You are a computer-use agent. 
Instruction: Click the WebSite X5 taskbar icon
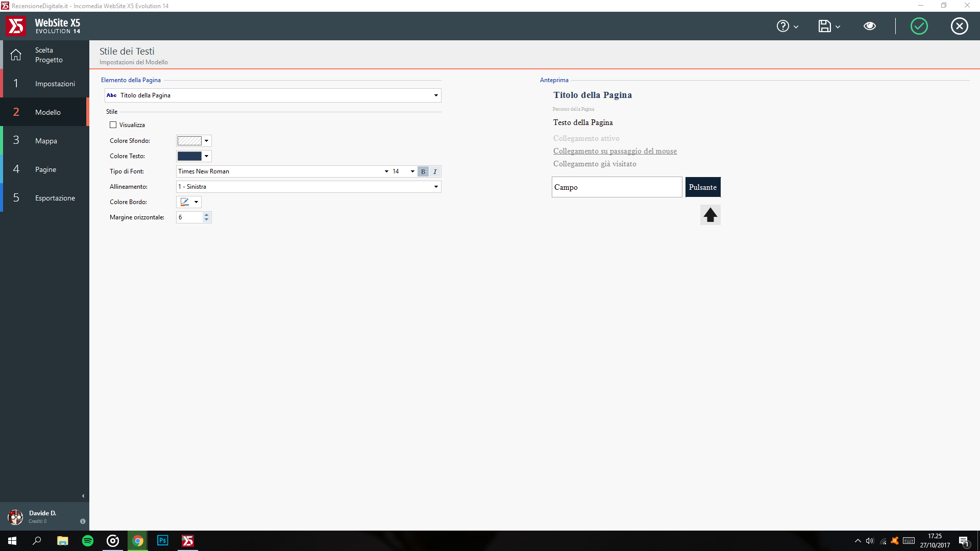[188, 541]
